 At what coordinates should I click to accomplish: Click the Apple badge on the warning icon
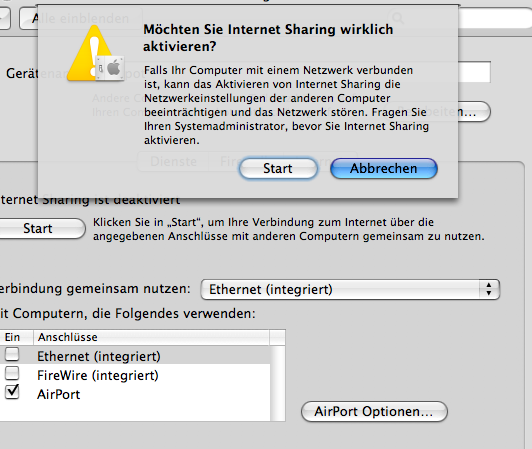(x=111, y=68)
